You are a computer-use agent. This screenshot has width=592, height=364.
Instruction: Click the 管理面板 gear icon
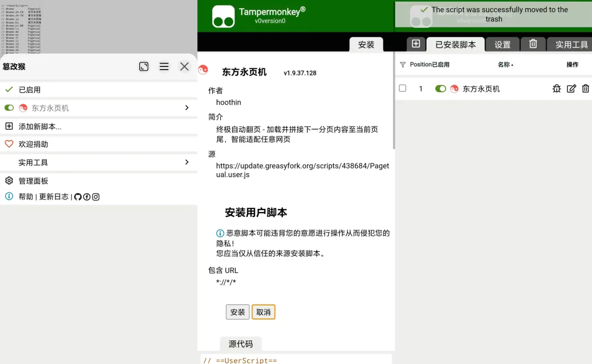[x=9, y=180]
